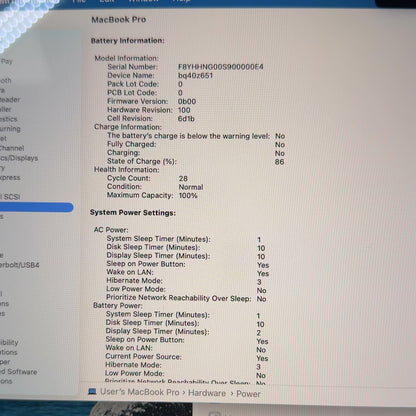Click condition value "Normal"
This screenshot has width=416, height=416.
(x=191, y=187)
